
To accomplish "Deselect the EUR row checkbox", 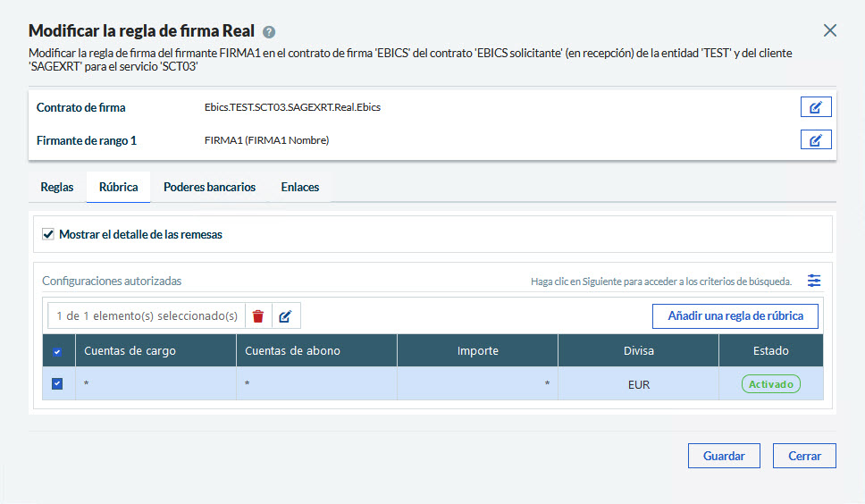I will (57, 383).
